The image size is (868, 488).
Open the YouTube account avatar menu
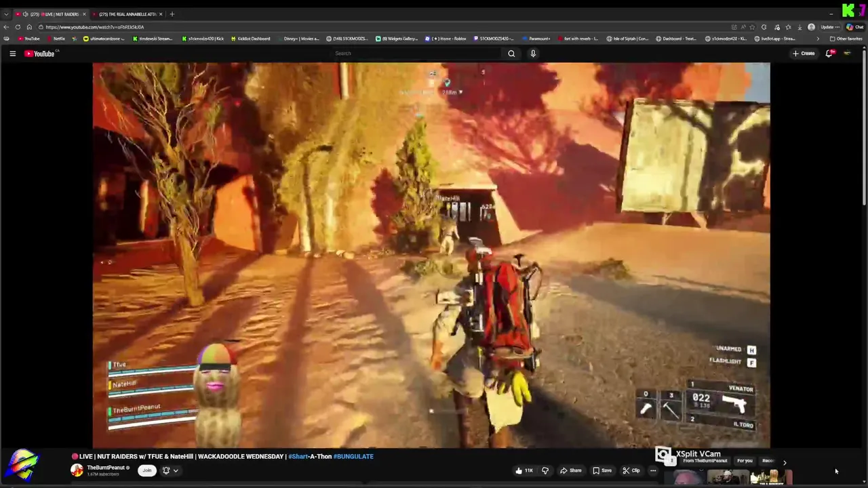coord(847,54)
